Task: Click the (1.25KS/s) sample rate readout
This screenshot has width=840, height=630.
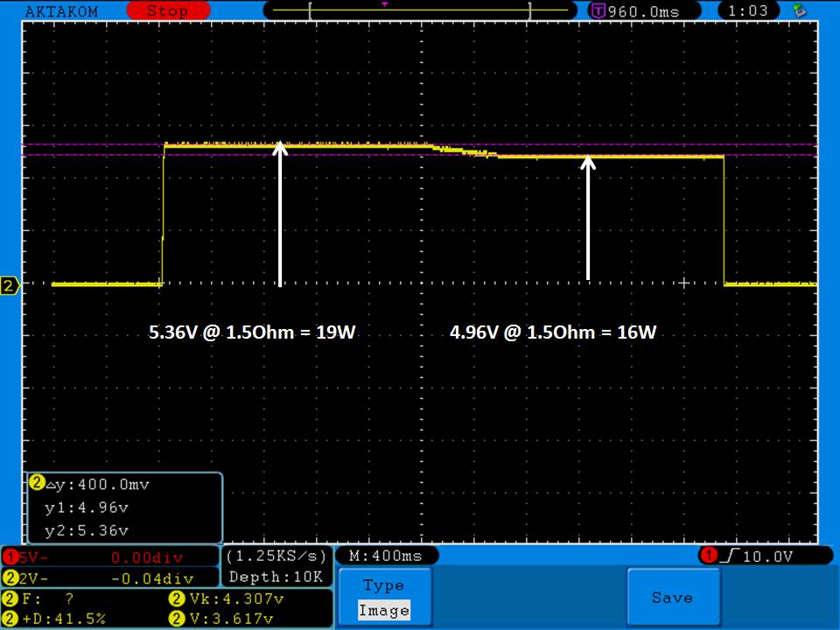Action: (x=276, y=556)
